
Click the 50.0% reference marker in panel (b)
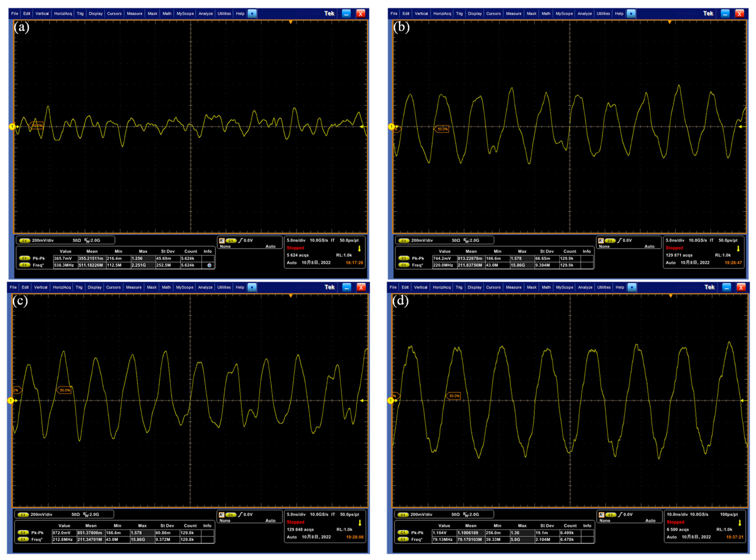tap(442, 129)
